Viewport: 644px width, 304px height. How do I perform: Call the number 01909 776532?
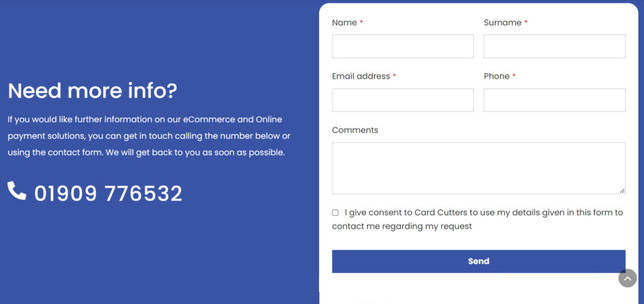(x=108, y=193)
